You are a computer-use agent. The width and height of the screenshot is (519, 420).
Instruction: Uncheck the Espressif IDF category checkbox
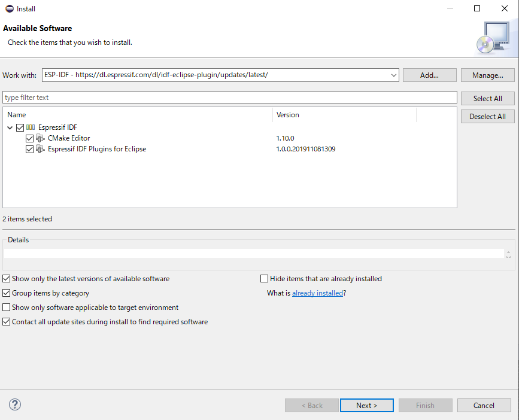20,127
